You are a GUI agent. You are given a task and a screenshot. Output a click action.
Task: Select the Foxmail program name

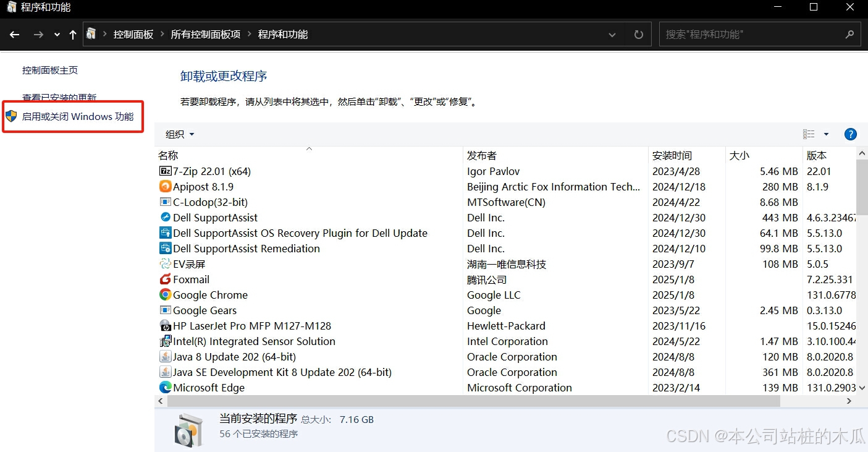pyautogui.click(x=192, y=279)
